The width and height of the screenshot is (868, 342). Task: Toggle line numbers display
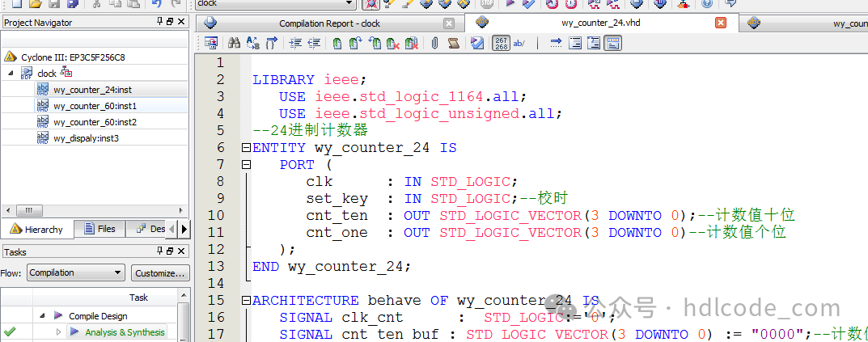pos(501,43)
